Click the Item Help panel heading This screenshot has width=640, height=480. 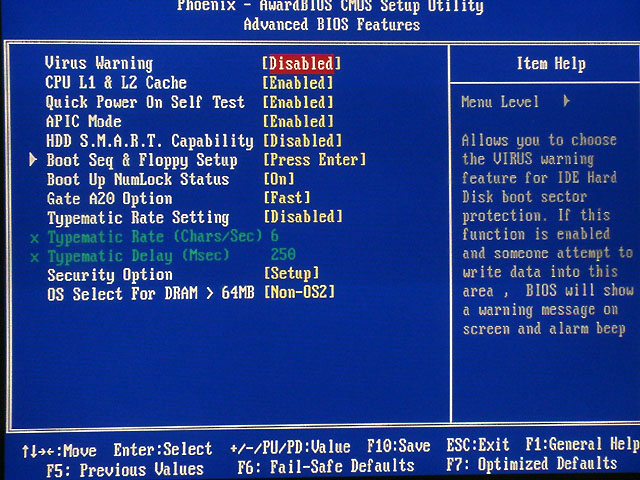tap(551, 64)
